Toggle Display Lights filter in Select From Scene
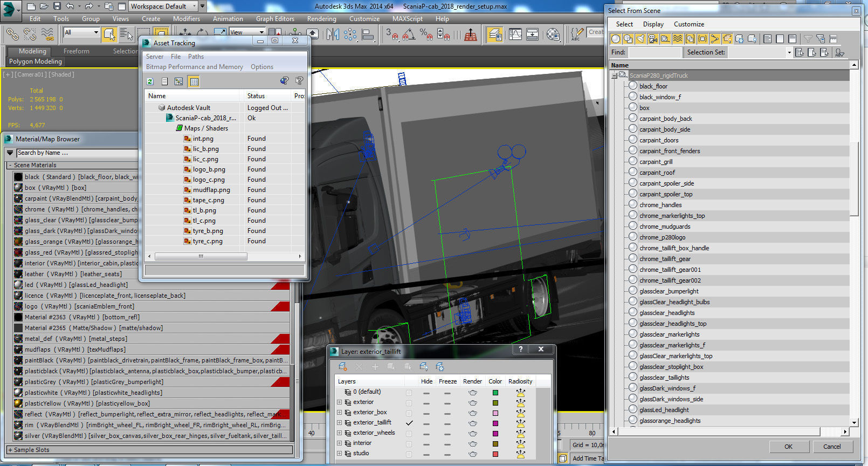This screenshot has height=466, width=868. pos(640,39)
